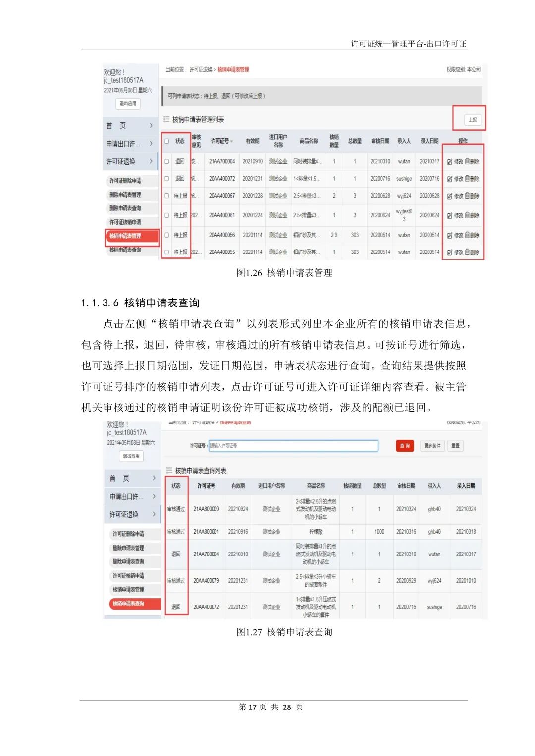Screen dimensions: 535x756
Task: Click the 操作 column header in Figure 1.26
Action: pyautogui.click(x=463, y=141)
